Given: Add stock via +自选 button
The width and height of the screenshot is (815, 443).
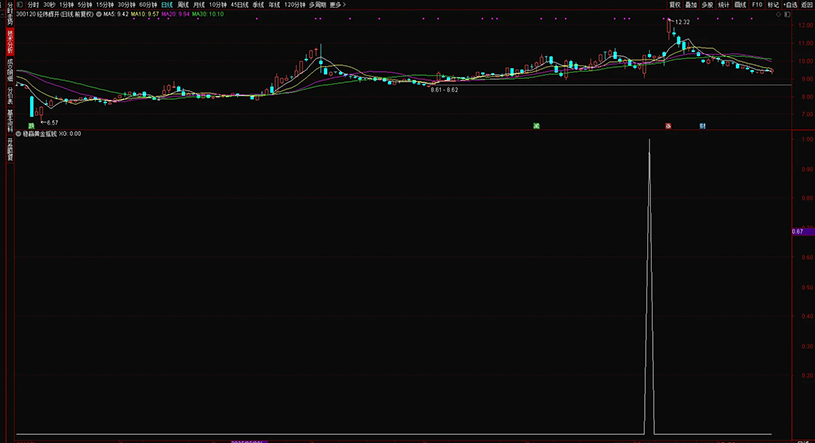Looking at the screenshot, I should point(790,5).
